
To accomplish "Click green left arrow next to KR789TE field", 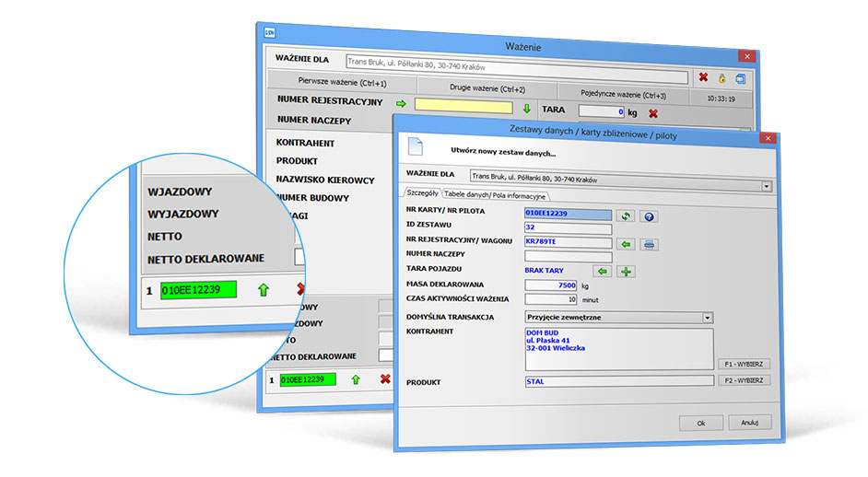I will pyautogui.click(x=626, y=244).
